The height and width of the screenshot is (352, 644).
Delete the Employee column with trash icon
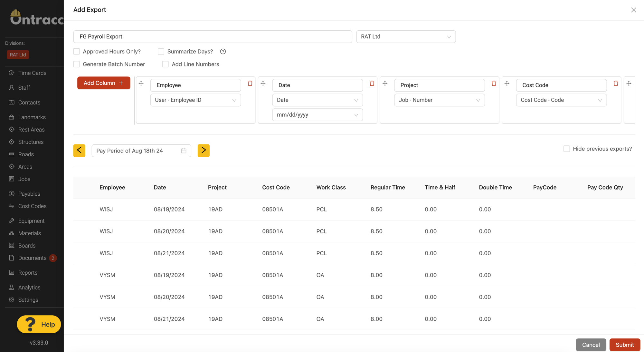(x=250, y=83)
